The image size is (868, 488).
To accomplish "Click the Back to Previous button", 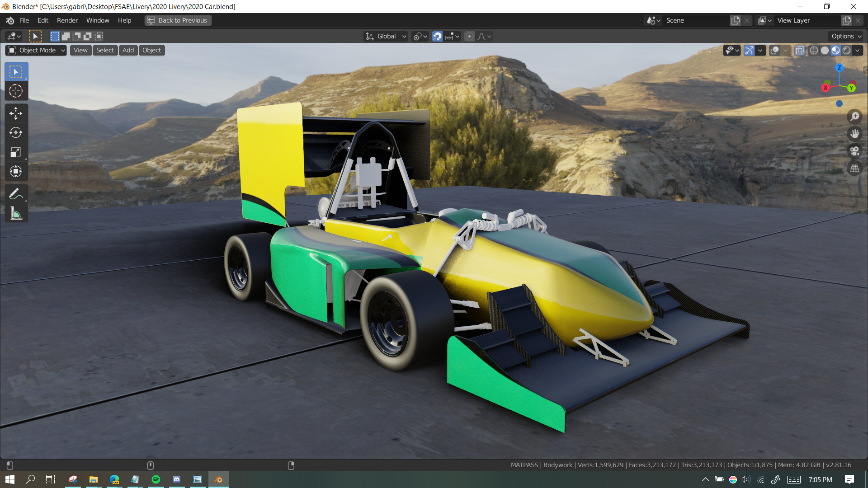I will pos(178,20).
